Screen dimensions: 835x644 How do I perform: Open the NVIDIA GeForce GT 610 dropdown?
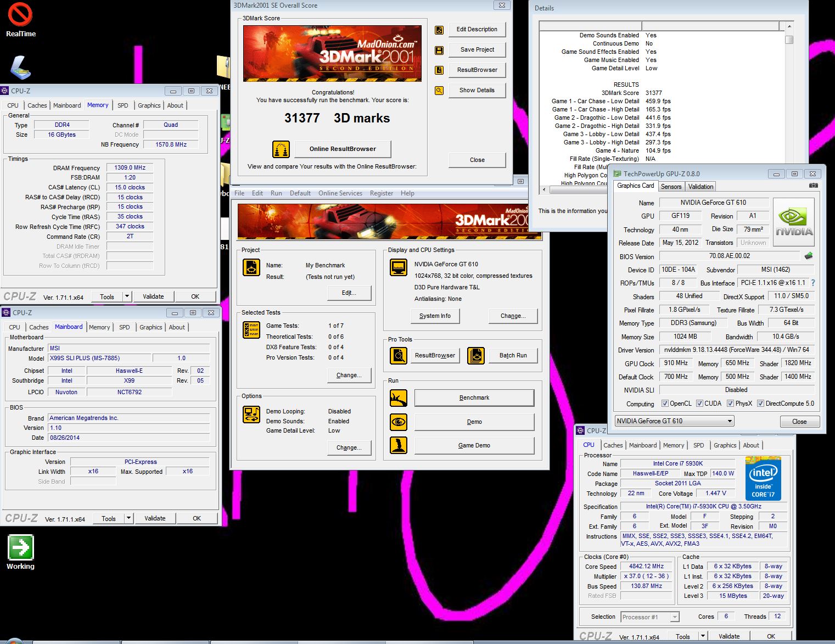674,421
